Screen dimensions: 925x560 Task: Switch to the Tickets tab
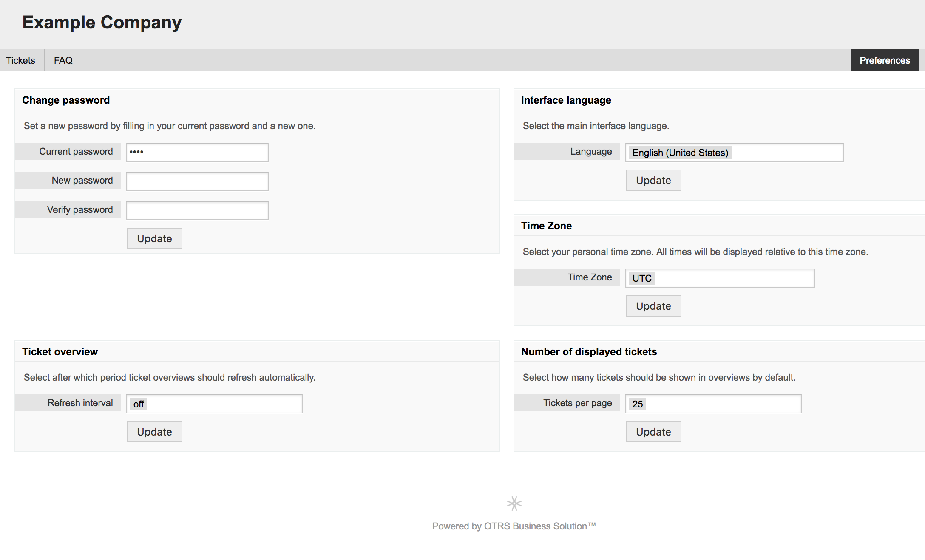pos(20,60)
